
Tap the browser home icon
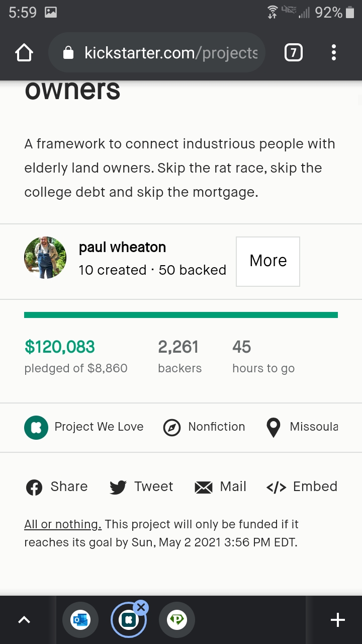point(24,53)
